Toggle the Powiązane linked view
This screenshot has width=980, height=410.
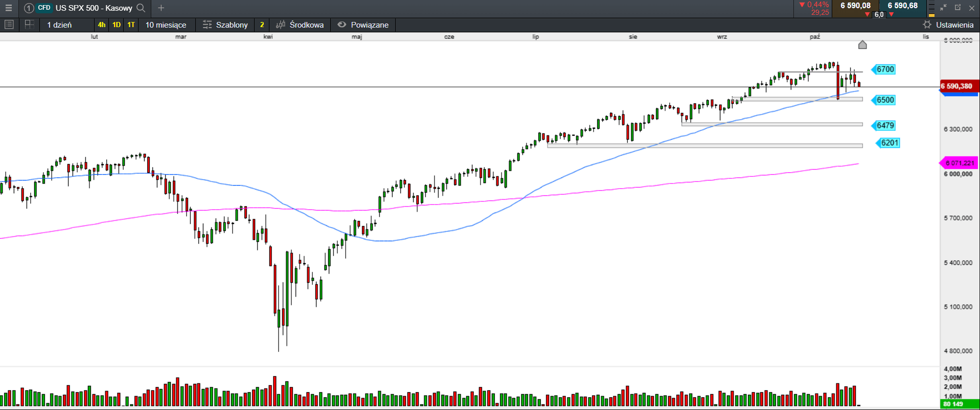point(363,25)
